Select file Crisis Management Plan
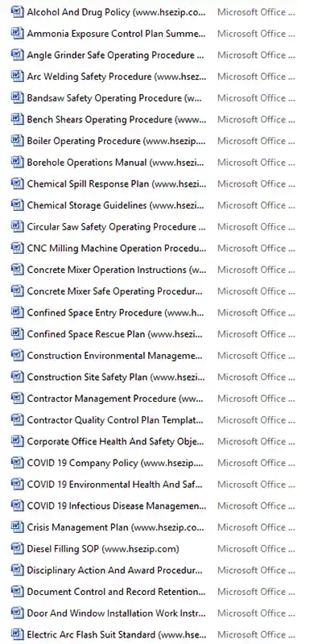 [x=116, y=527]
